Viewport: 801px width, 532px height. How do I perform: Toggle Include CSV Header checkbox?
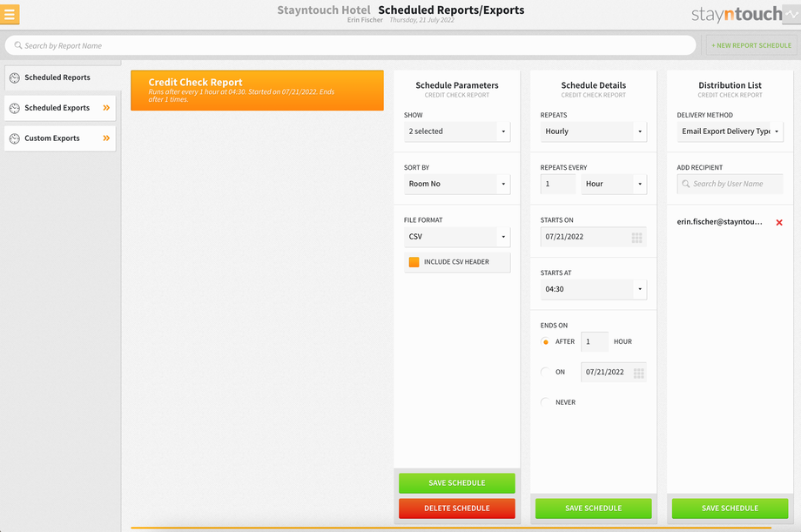pos(414,262)
